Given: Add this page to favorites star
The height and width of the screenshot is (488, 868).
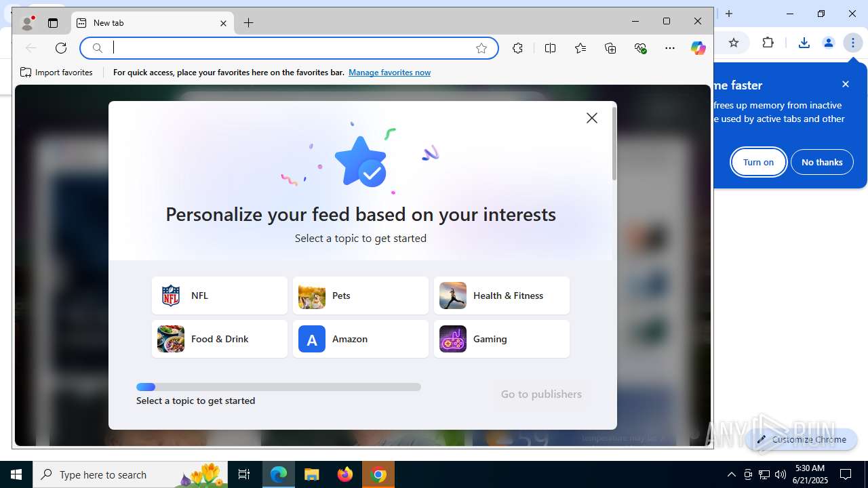Looking at the screenshot, I should [x=481, y=48].
